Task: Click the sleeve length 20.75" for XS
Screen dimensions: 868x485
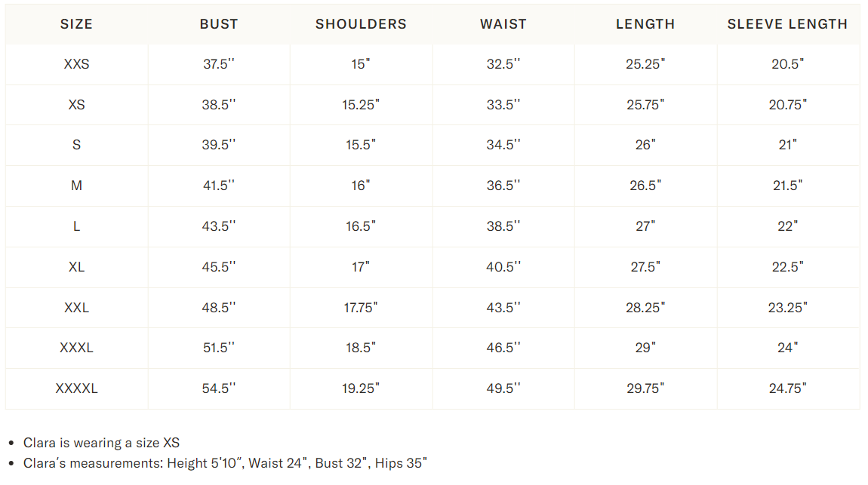Action: pyautogui.click(x=787, y=105)
